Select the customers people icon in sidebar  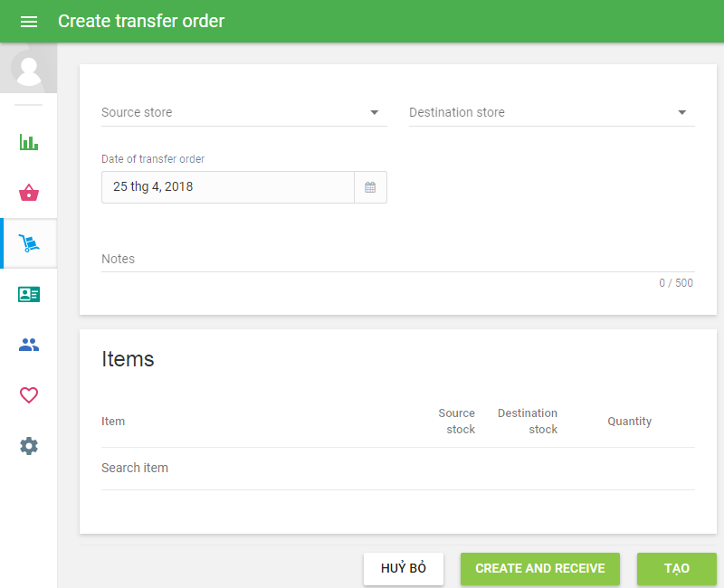(28, 345)
